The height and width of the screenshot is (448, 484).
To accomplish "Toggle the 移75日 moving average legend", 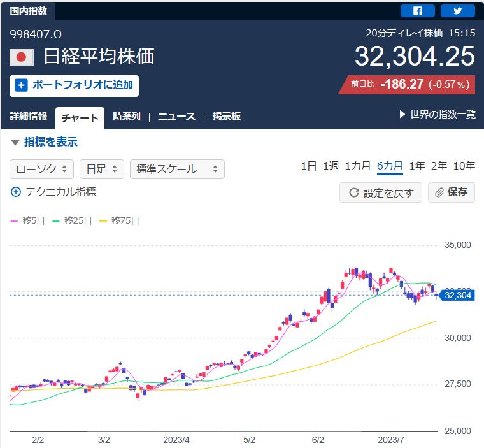I will coord(119,221).
